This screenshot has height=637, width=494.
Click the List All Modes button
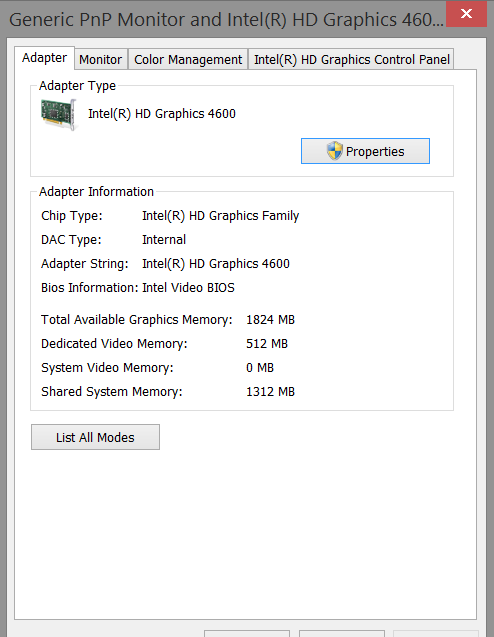click(x=95, y=437)
